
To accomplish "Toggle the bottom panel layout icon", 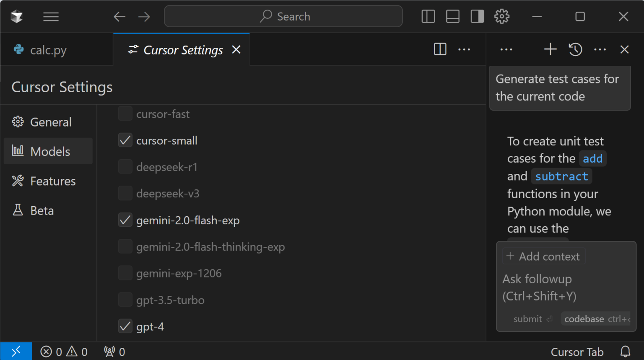I will pos(453,16).
